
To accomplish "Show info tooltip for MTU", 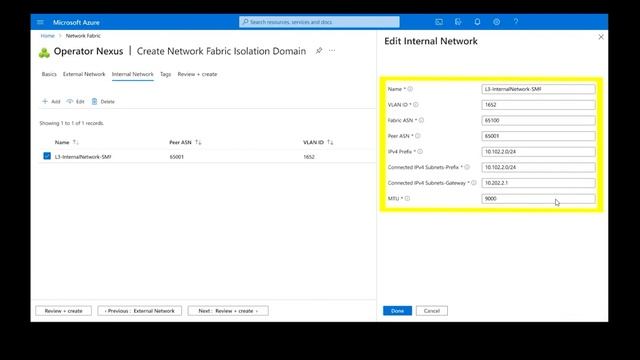I will click(407, 198).
